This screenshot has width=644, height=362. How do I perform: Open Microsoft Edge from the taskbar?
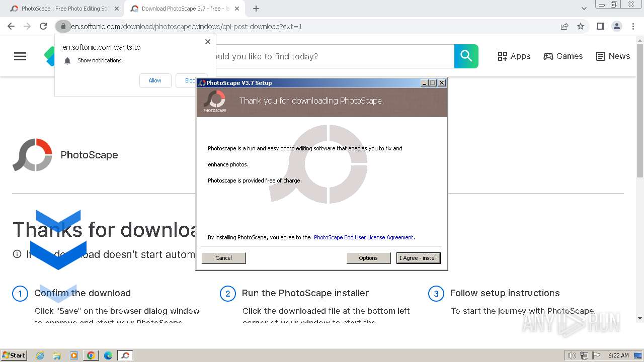click(108, 355)
